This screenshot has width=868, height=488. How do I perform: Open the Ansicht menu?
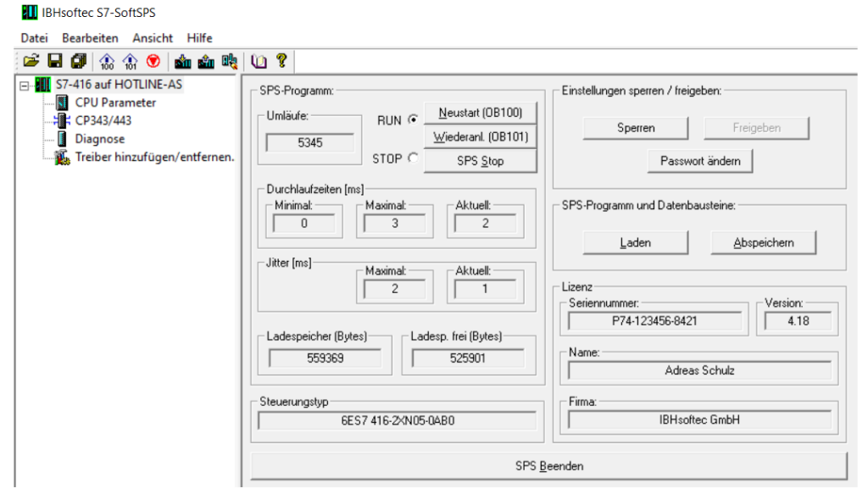click(x=152, y=37)
